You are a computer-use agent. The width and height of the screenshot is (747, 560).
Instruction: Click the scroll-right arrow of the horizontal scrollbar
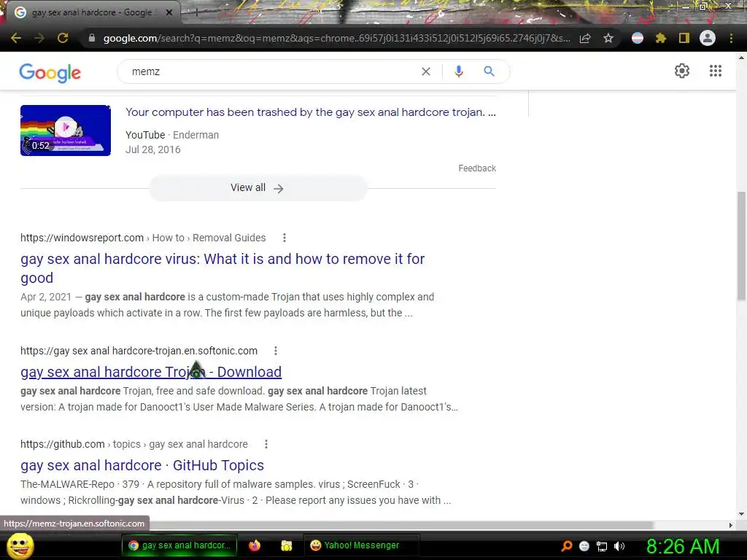[x=731, y=525]
